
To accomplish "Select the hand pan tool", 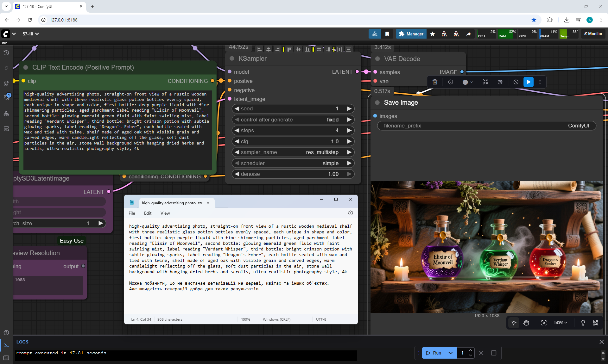I will point(526,323).
